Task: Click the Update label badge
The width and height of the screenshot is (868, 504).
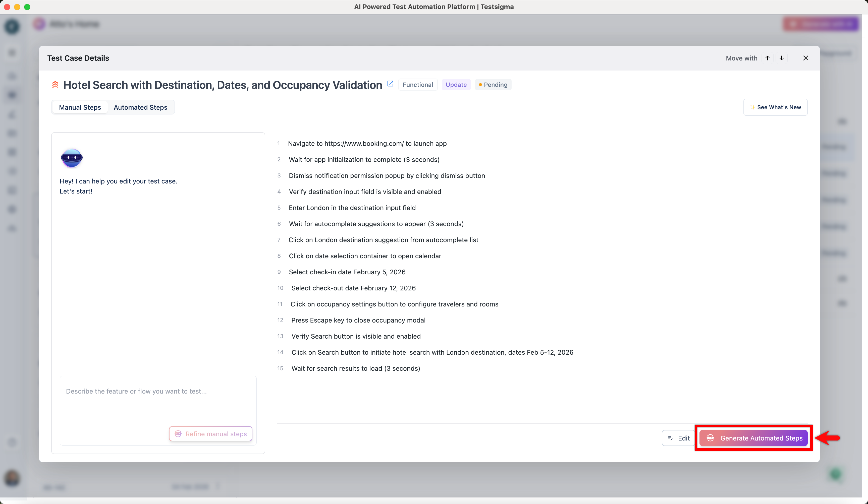Action: pyautogui.click(x=456, y=85)
